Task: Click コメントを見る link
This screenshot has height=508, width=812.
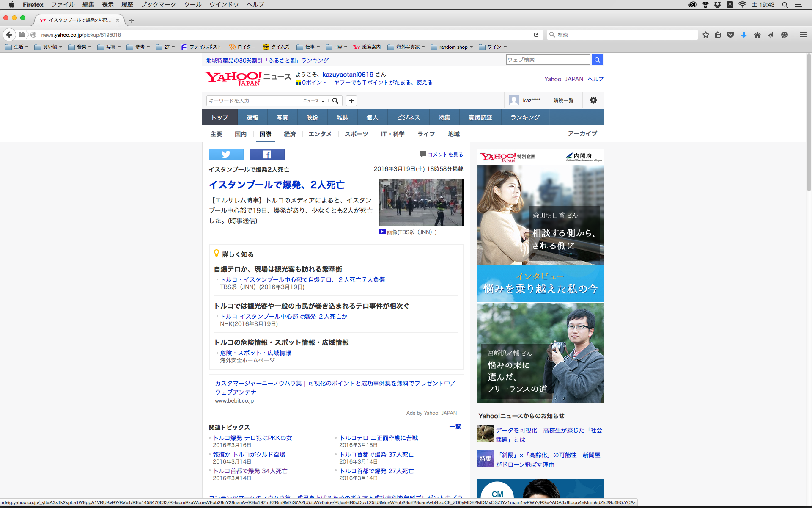Action: pyautogui.click(x=445, y=155)
